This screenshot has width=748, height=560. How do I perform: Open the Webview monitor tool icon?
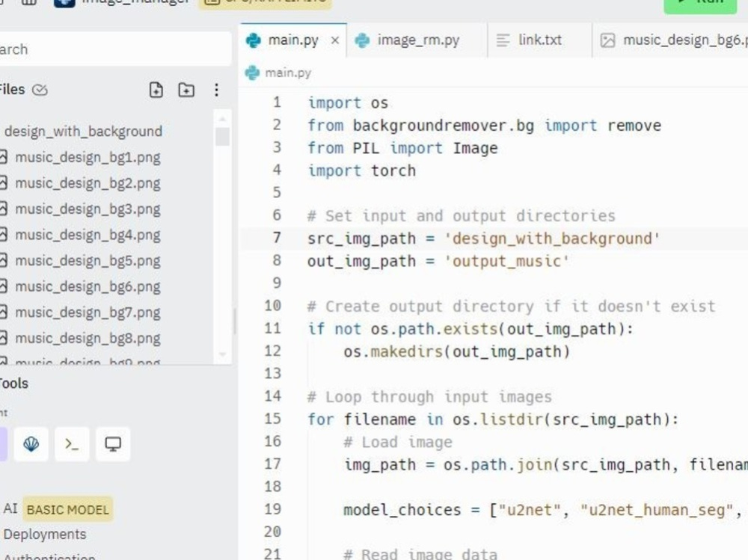pos(113,444)
